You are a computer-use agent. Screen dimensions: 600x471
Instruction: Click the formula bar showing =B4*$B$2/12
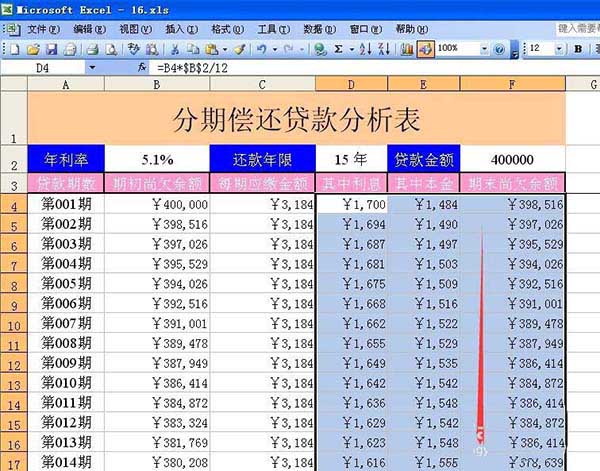point(375,68)
